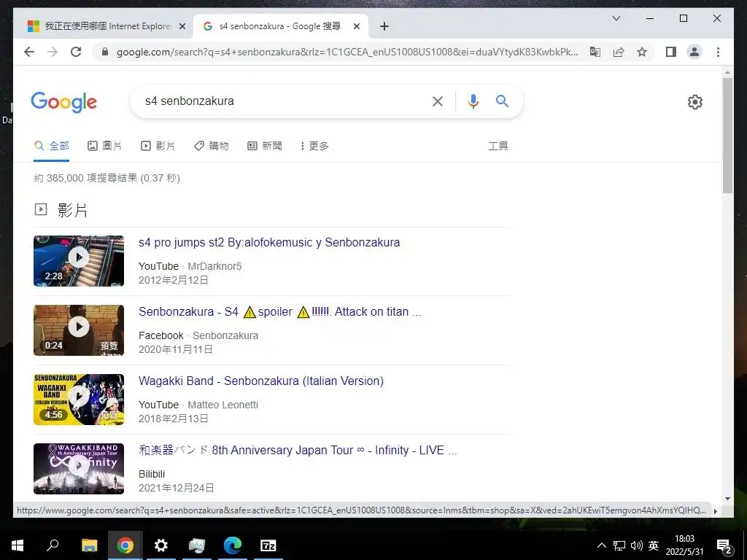The height and width of the screenshot is (560, 747).
Task: Switch to 新聞 news results
Action: (264, 146)
